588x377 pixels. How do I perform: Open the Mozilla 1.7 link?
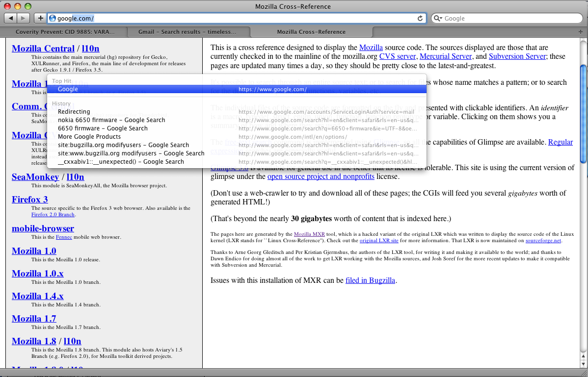34,319
